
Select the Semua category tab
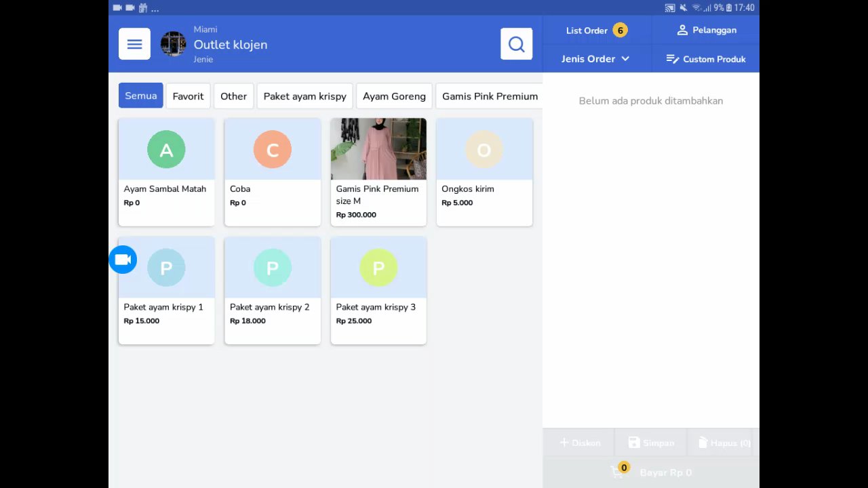pyautogui.click(x=140, y=96)
